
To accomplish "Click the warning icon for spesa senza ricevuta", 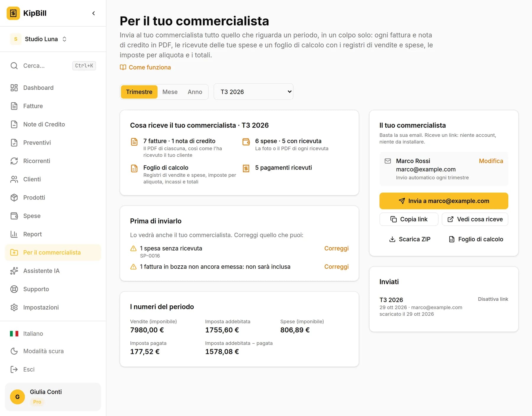I will click(x=134, y=249).
